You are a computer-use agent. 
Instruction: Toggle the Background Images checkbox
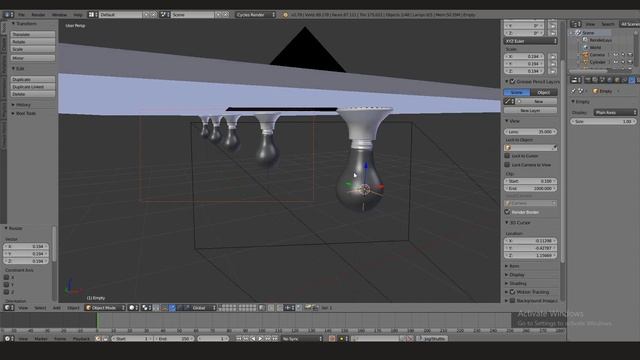(x=513, y=301)
